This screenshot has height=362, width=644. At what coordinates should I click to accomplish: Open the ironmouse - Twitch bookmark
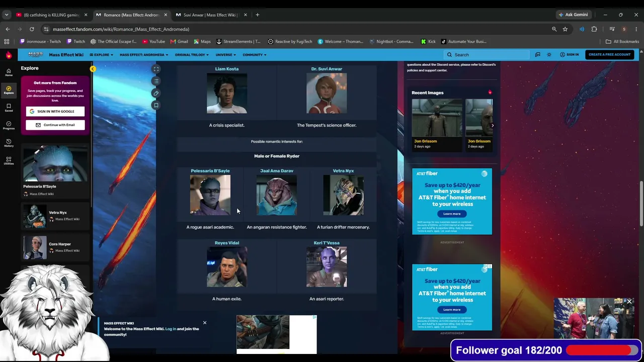(40, 42)
